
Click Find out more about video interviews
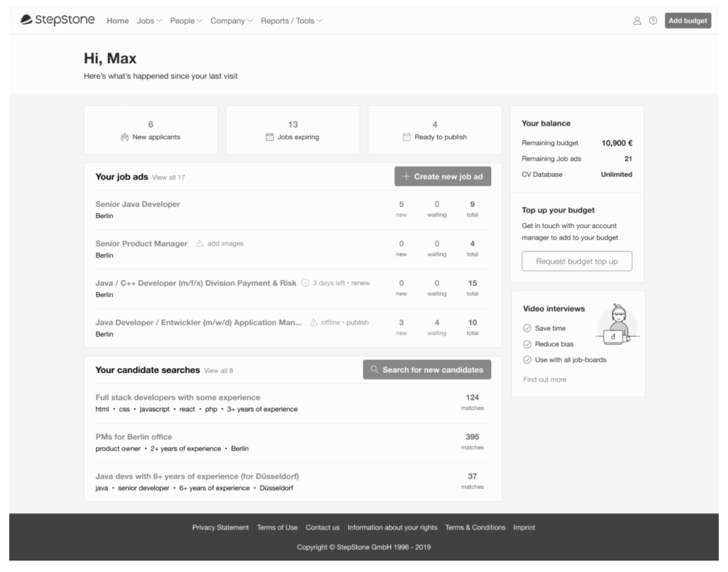(545, 379)
